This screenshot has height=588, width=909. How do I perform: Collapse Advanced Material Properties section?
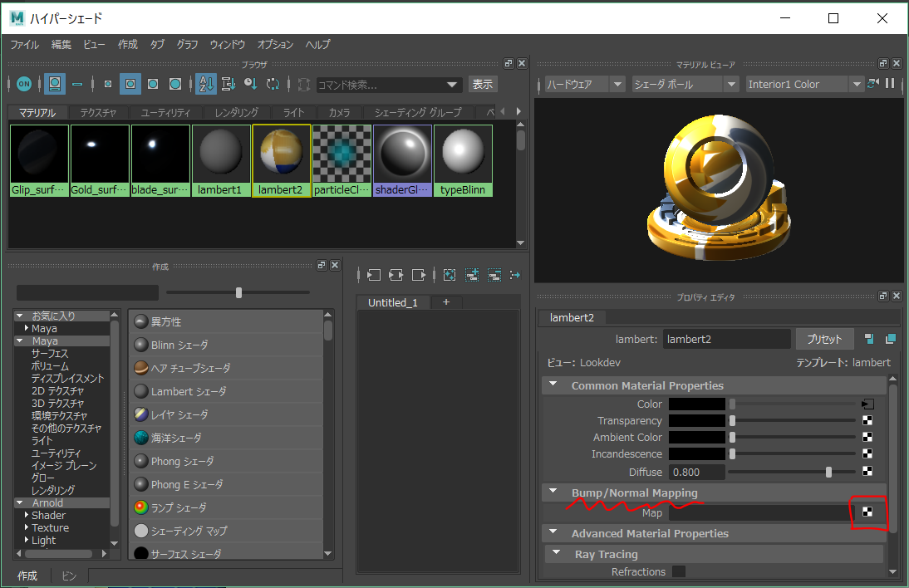tap(553, 532)
